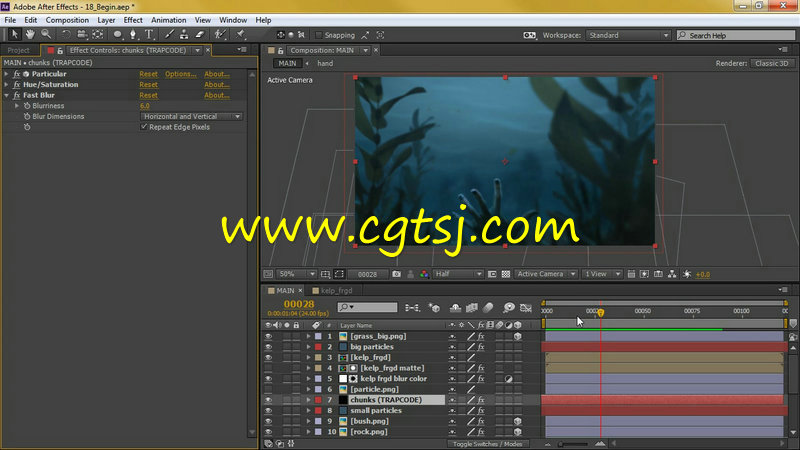
Task: Open the 50% magnification dropdown
Action: pos(297,274)
